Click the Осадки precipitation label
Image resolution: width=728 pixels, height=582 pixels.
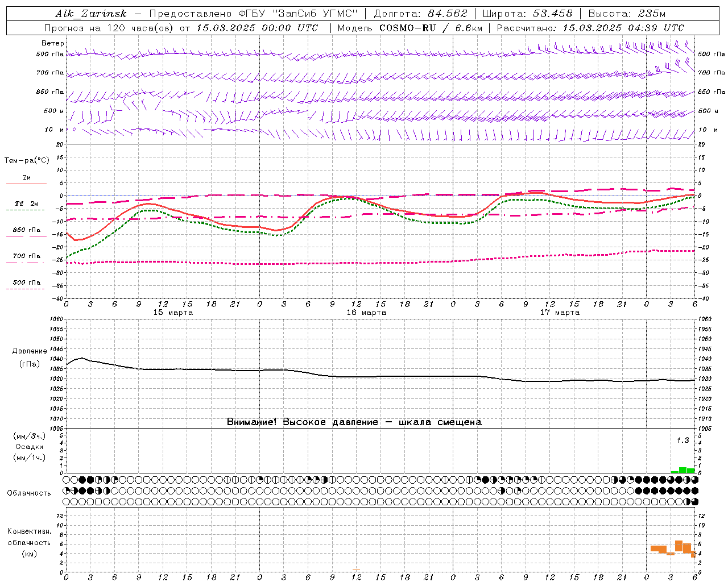[x=30, y=447]
